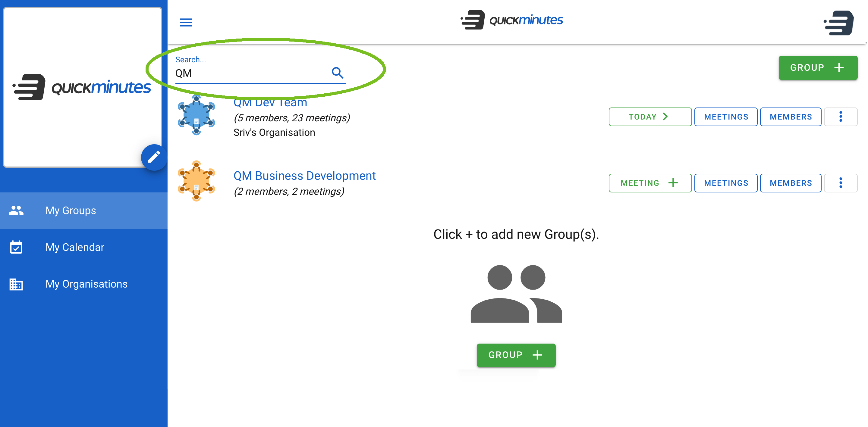Screen dimensions: 868x427
Task: Click the green GROUP + button at top right
Action: coord(818,68)
